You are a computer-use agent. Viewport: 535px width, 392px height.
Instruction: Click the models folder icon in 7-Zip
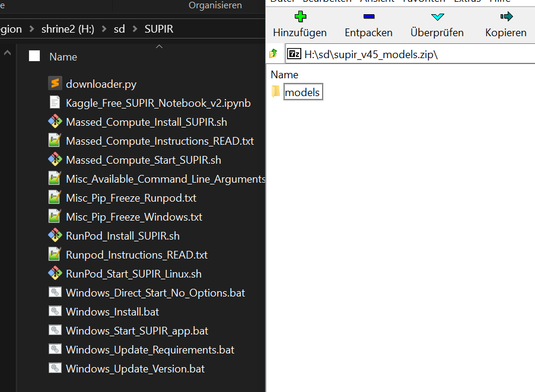pos(276,92)
